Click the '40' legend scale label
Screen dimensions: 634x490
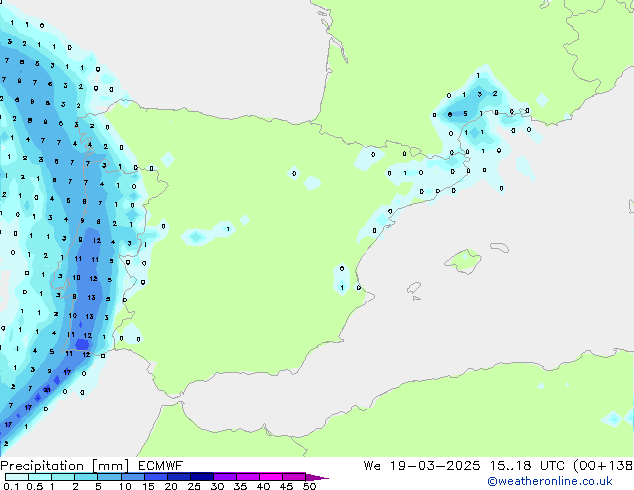(x=263, y=486)
